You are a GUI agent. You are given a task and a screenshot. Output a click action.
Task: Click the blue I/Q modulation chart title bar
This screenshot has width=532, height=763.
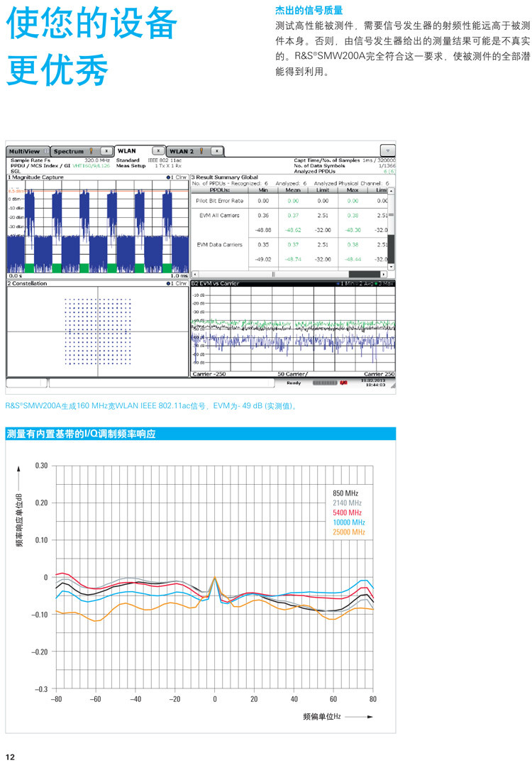coord(200,434)
